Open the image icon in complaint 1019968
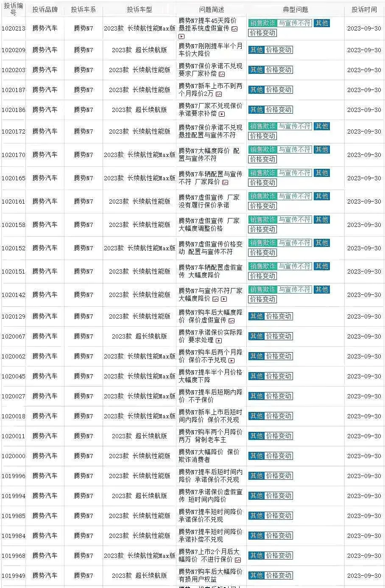This screenshot has height=588, width=385. 238,560
